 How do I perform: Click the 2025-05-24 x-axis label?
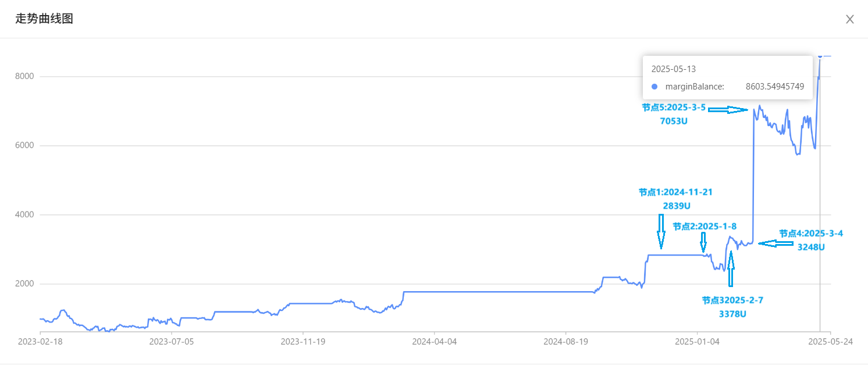(830, 342)
